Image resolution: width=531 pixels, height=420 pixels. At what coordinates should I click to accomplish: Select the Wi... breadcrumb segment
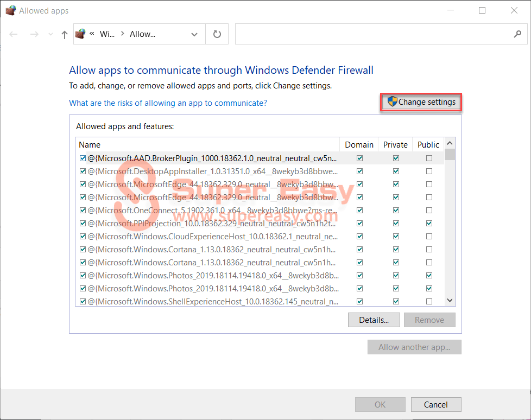[107, 34]
